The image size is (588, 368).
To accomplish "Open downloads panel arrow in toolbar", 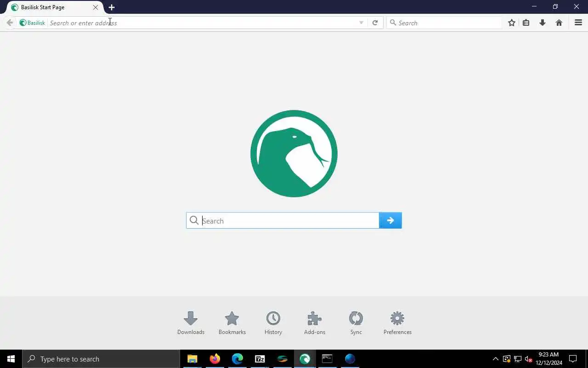I will tap(543, 23).
